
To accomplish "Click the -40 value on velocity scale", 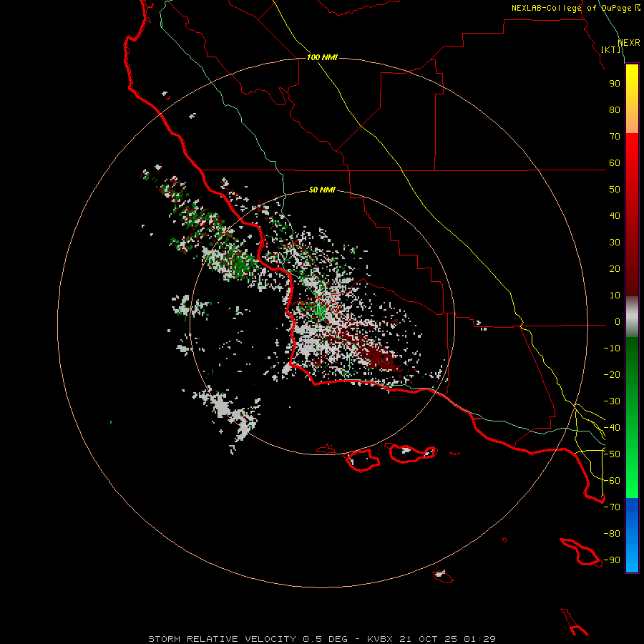I will 612,428.
